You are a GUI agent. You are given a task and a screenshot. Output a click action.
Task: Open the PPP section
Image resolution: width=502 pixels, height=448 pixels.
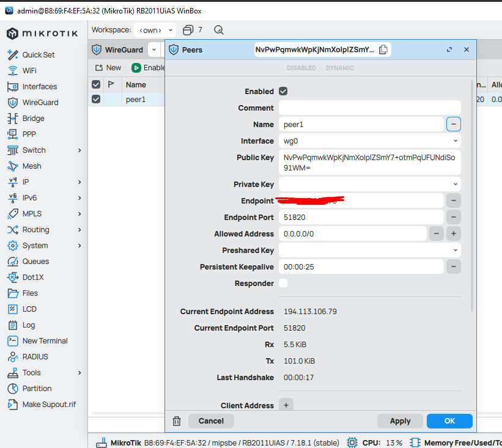(x=21, y=134)
